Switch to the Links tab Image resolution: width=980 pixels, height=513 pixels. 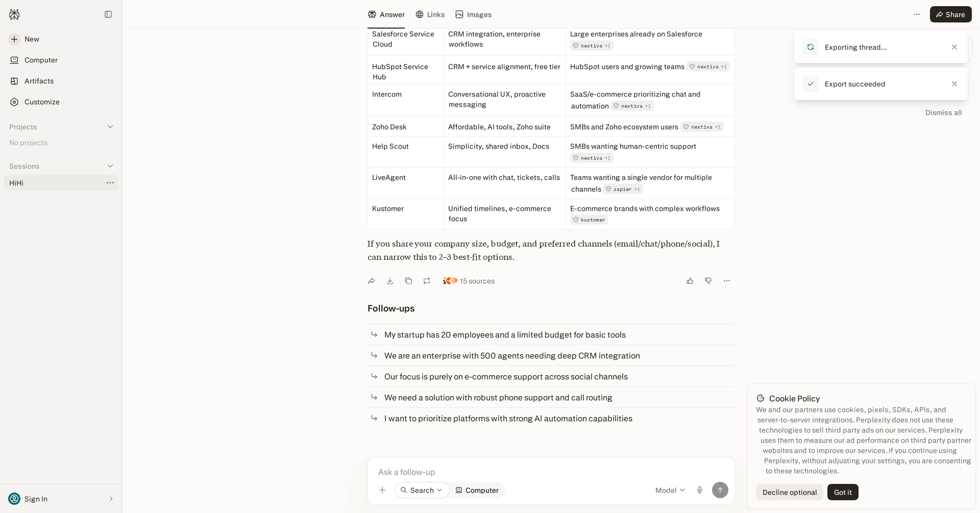(x=430, y=14)
